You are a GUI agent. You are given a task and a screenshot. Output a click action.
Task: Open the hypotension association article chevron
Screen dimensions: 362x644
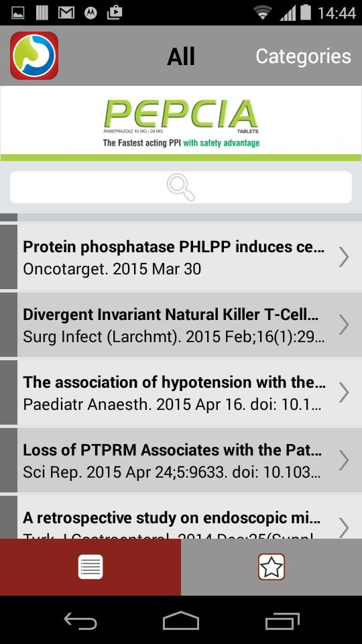(x=343, y=392)
